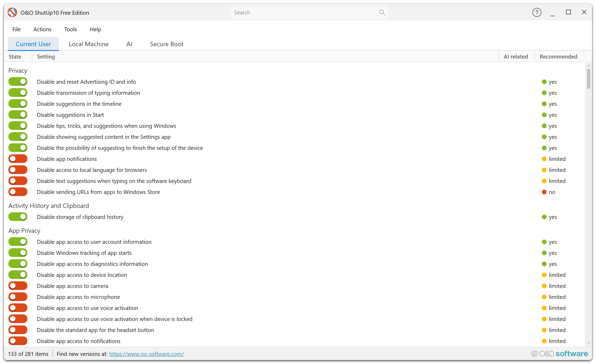The width and height of the screenshot is (596, 364).
Task: Switch to the Current User tab
Action: pos(33,44)
